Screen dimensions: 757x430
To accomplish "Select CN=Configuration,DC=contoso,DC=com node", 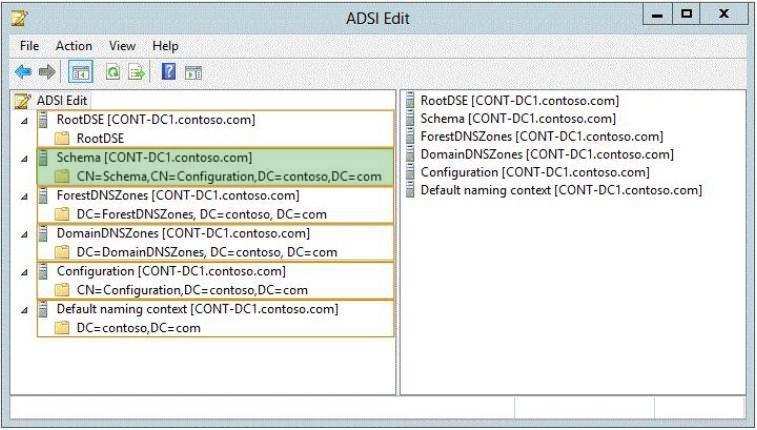I will [x=192, y=290].
